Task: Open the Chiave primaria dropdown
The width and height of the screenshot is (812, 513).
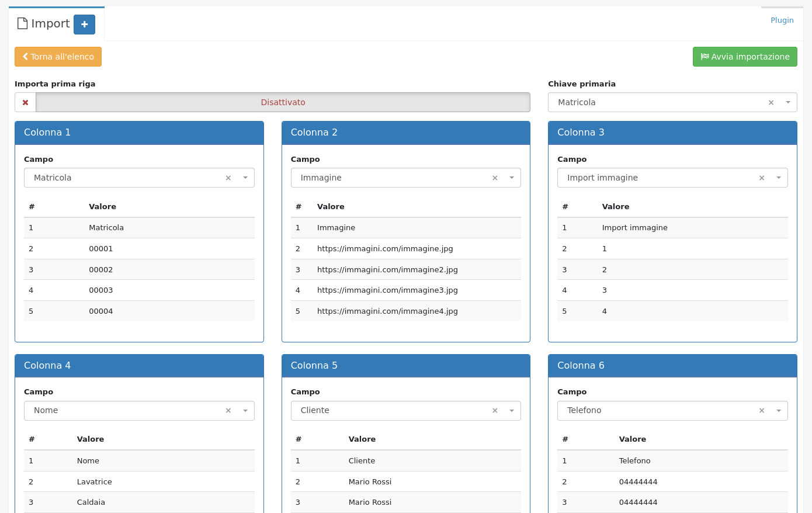Action: tap(788, 102)
